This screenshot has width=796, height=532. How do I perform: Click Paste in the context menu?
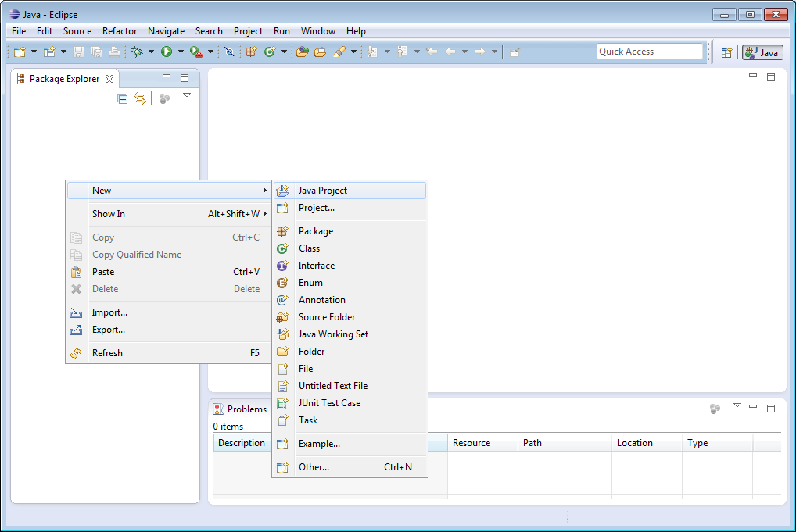coord(169,271)
